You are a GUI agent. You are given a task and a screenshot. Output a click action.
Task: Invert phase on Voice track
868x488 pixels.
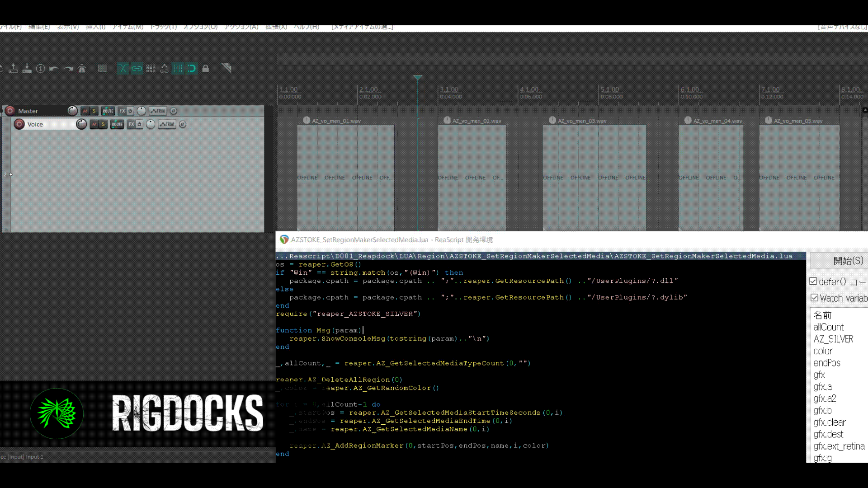[183, 124]
